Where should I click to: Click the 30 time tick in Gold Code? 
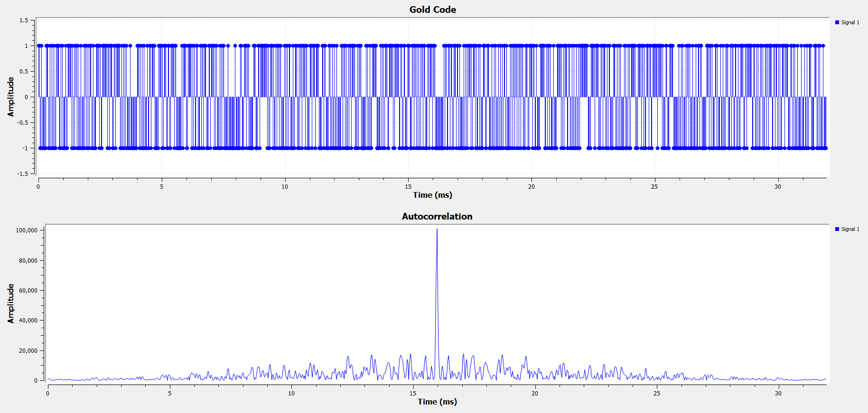[x=778, y=186]
